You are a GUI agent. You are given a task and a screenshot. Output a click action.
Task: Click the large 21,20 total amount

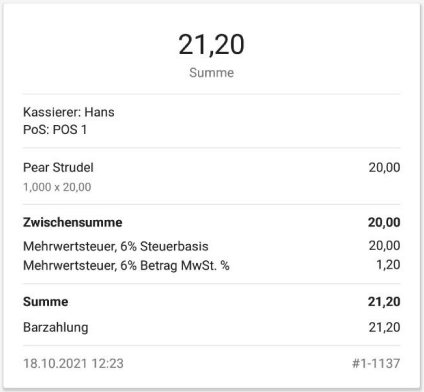click(211, 45)
